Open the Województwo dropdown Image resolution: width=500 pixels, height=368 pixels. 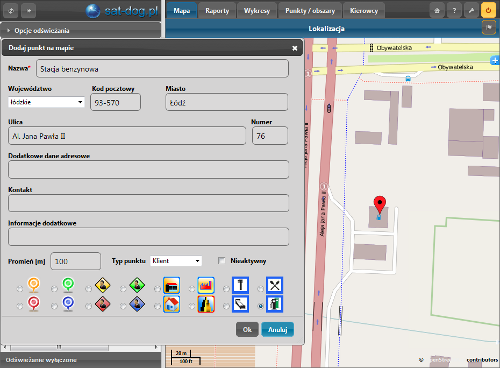click(46, 102)
